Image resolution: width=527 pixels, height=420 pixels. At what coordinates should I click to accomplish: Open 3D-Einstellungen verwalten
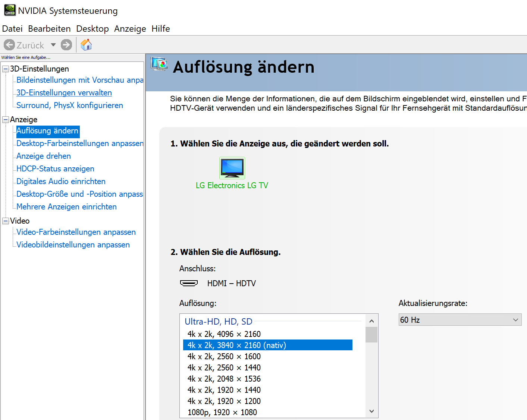pos(64,93)
